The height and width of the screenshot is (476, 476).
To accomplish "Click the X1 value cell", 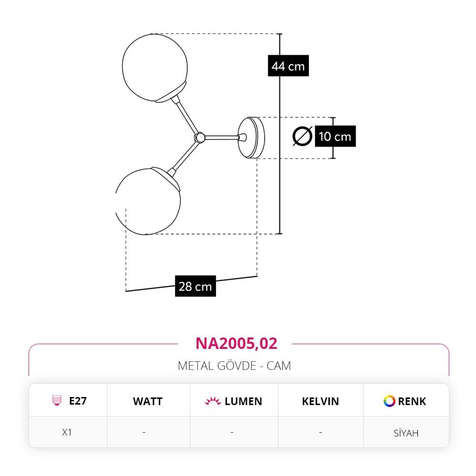I will (67, 432).
